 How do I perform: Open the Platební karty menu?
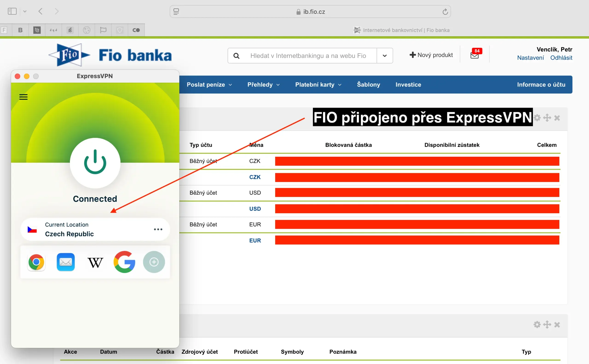coord(318,85)
